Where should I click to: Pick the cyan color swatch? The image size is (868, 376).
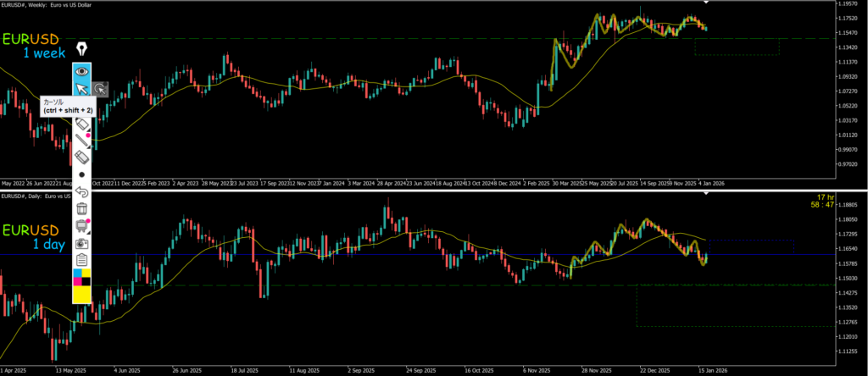click(x=78, y=274)
